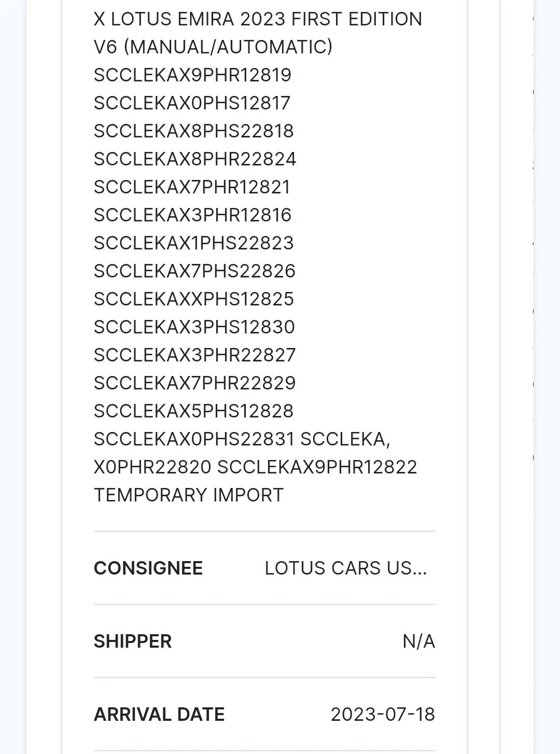The height and width of the screenshot is (754, 560).
Task: Select VIN SCCLEKAX7PHR12821
Action: coord(192,187)
